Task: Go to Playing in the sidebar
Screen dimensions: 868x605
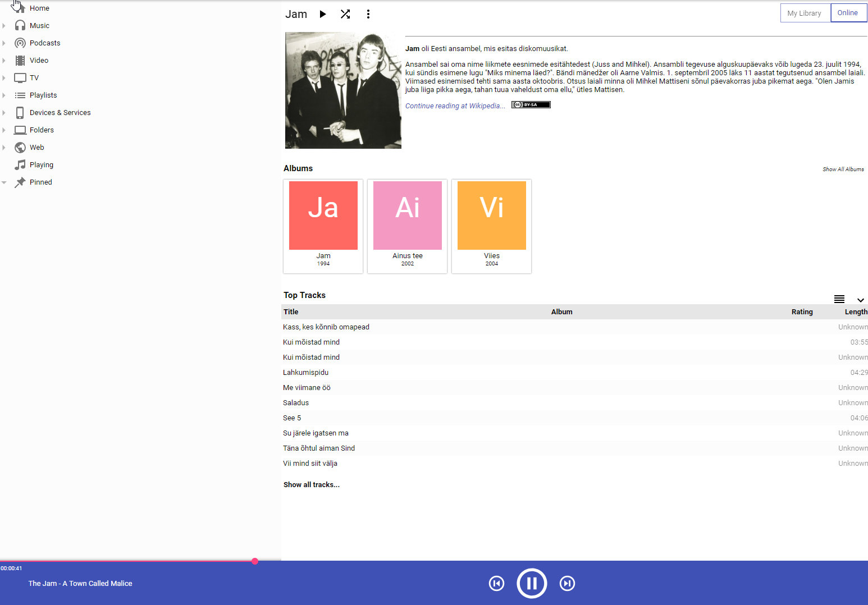Action: pos(42,165)
